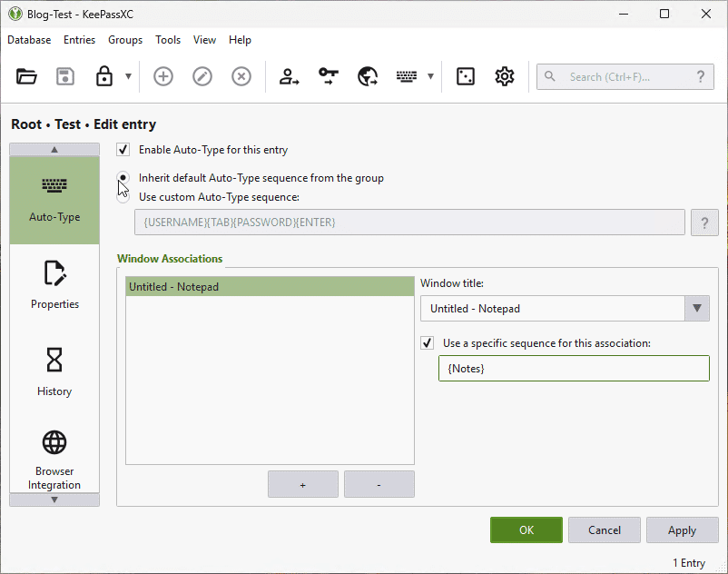The width and height of the screenshot is (728, 574).
Task: Open Tools menu
Action: coord(168,40)
